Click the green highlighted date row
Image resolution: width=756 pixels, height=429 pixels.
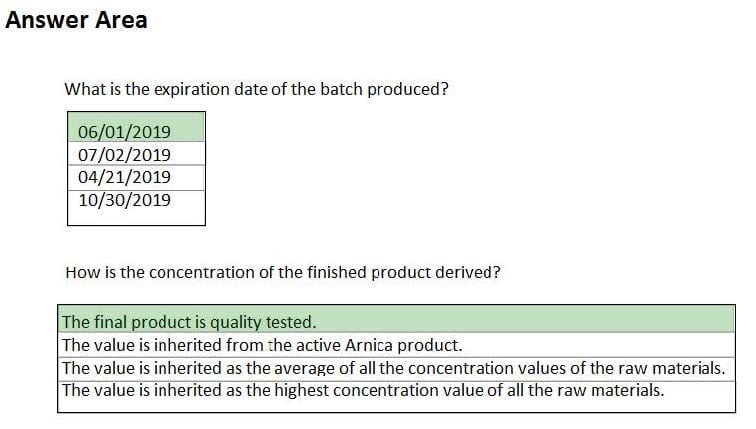click(x=136, y=127)
